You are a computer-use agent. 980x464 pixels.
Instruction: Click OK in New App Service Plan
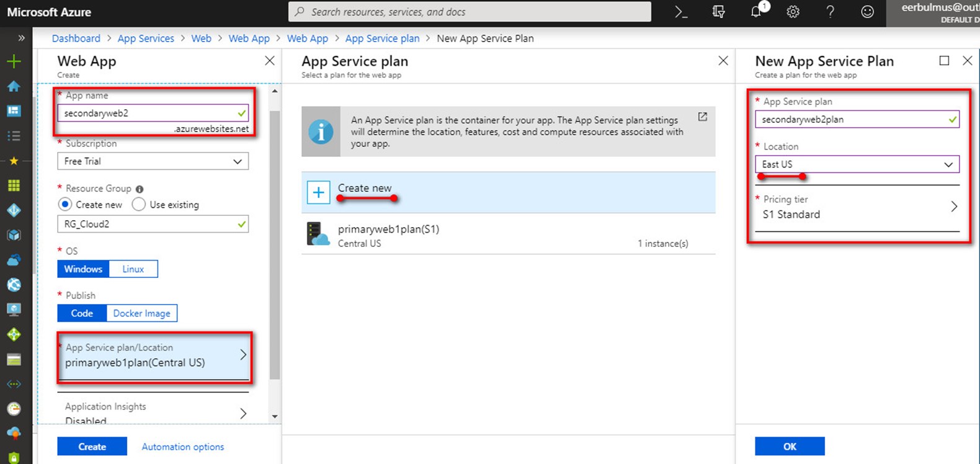[x=790, y=447]
